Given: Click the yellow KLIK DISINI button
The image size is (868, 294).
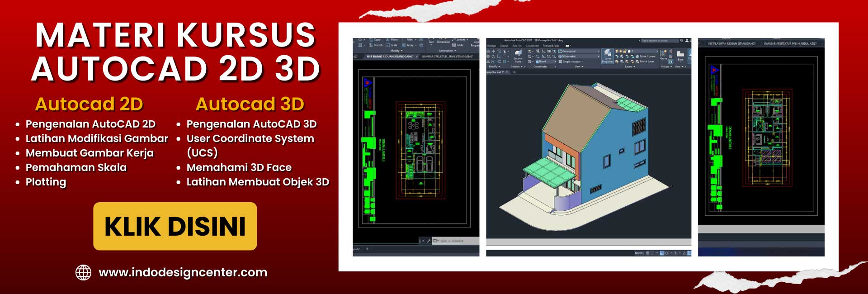Looking at the screenshot, I should pyautogui.click(x=175, y=226).
